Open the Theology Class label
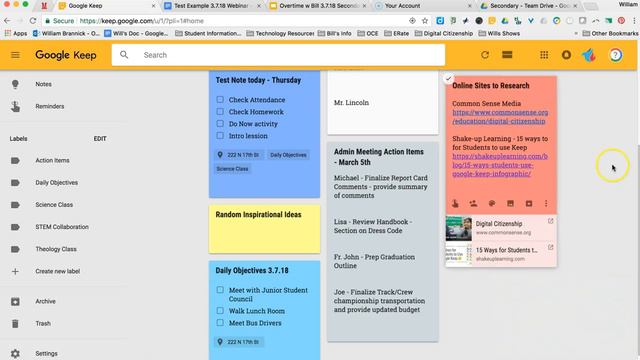 [x=56, y=249]
